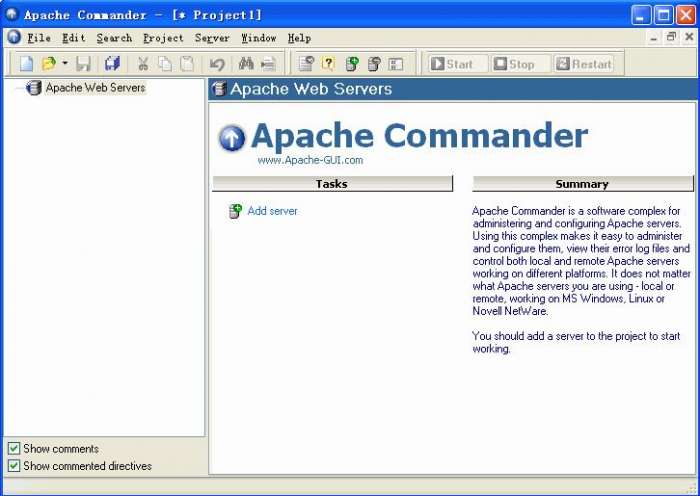Minimize the inner Project1 document window
700x496 pixels.
pos(654,38)
